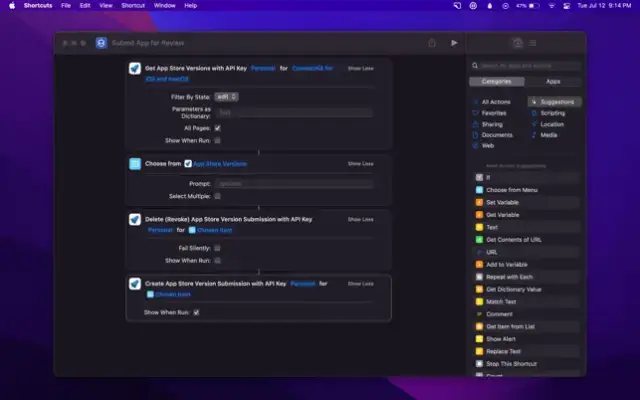Open the shortcut details settings icon
The height and width of the screenshot is (400, 640).
(x=532, y=43)
